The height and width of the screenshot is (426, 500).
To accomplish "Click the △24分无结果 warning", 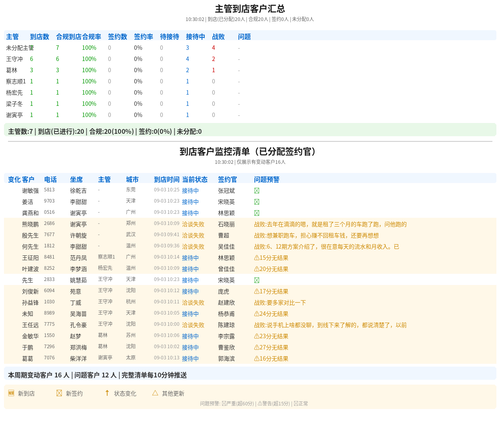I will point(271,314).
